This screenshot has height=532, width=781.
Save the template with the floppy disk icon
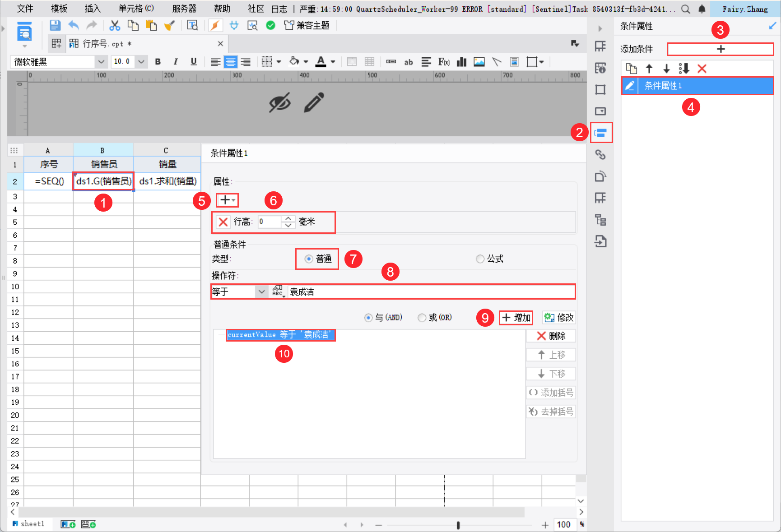[55, 25]
